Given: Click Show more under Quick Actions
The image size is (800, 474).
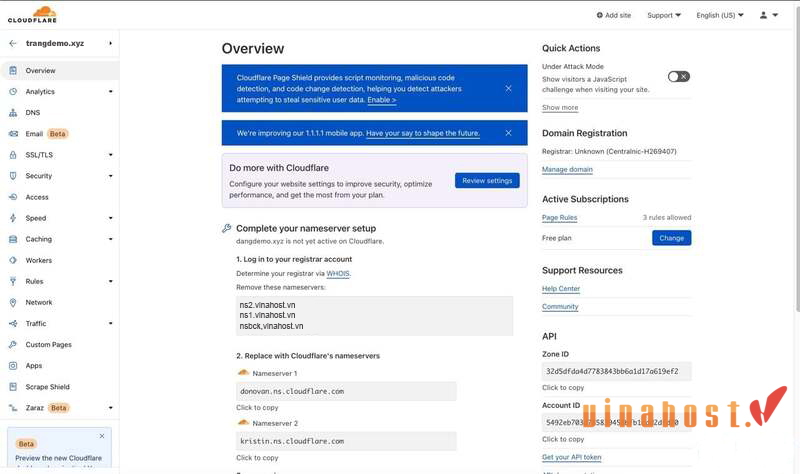Looking at the screenshot, I should click(x=560, y=108).
